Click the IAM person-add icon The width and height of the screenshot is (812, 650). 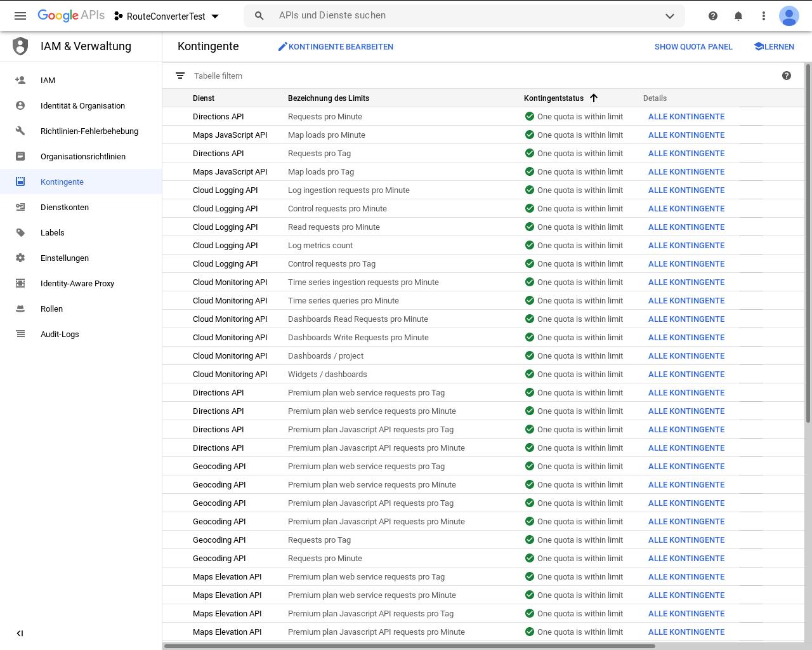(20, 81)
